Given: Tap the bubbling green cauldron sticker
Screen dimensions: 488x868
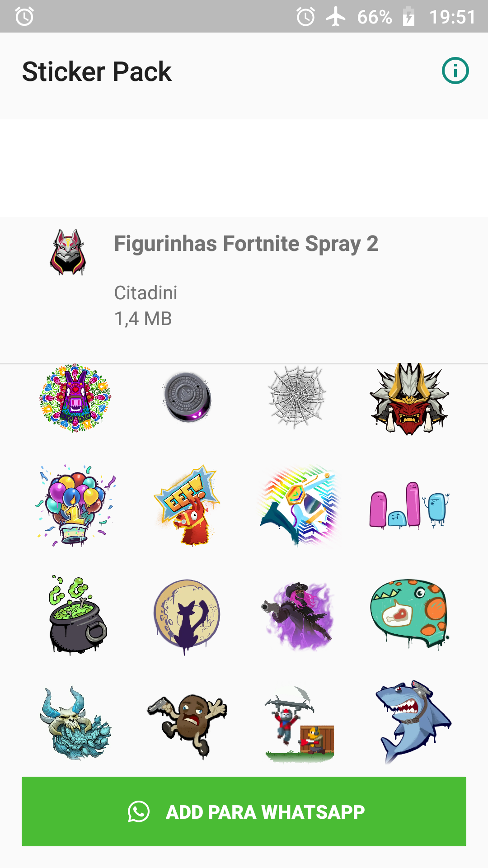Looking at the screenshot, I should pyautogui.click(x=77, y=615).
